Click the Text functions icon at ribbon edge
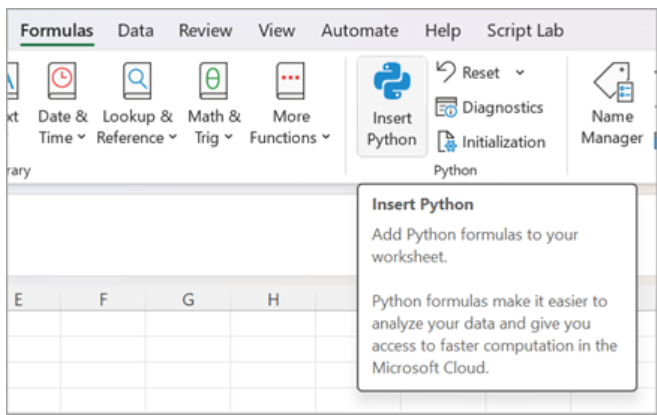Screen dimensions: 657x415 pos(12,80)
